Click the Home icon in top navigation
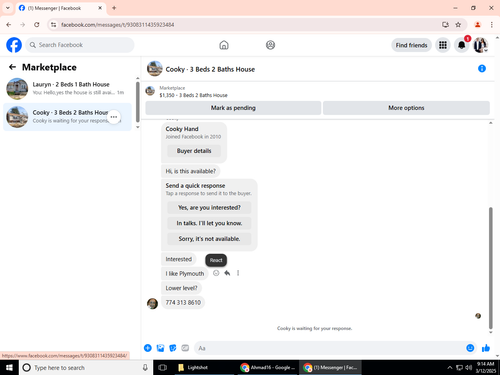500x375 pixels. (x=224, y=45)
